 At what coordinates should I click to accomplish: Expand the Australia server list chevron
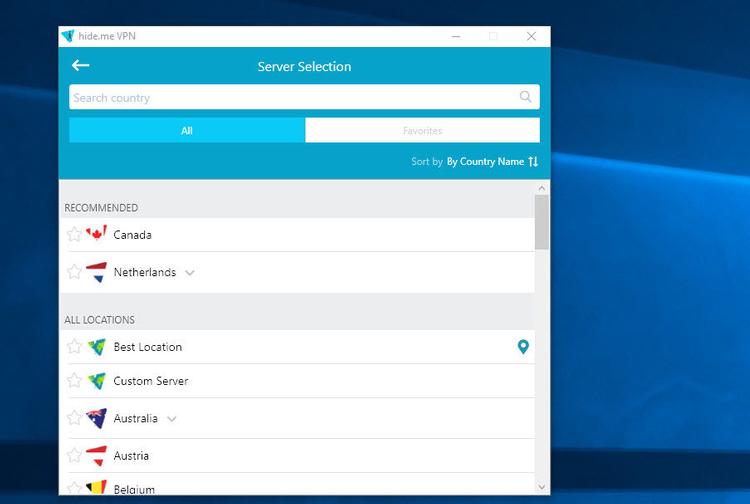click(x=172, y=419)
